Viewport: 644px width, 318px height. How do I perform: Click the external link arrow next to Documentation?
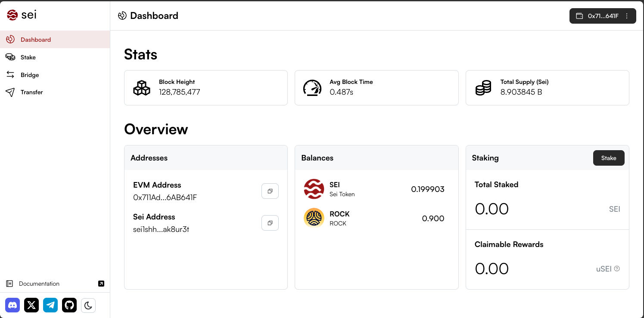pyautogui.click(x=101, y=284)
